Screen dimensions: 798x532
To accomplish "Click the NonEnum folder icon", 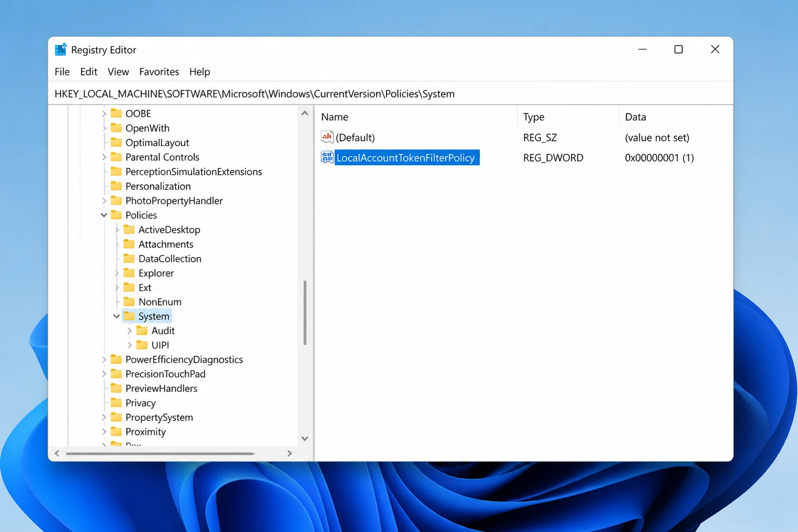I will pos(129,302).
